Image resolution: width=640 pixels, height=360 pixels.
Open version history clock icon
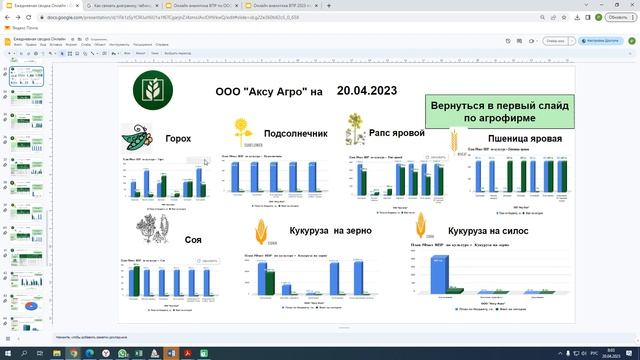point(508,41)
